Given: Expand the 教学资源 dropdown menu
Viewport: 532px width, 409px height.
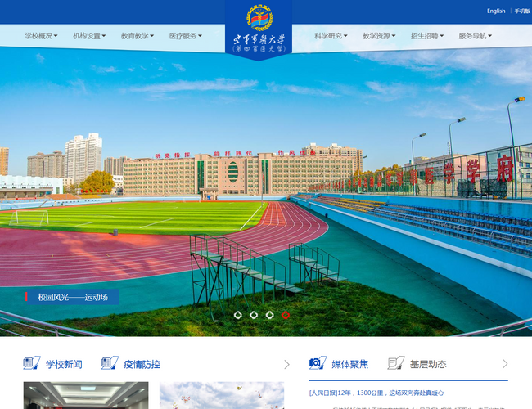Looking at the screenshot, I should pyautogui.click(x=379, y=36).
